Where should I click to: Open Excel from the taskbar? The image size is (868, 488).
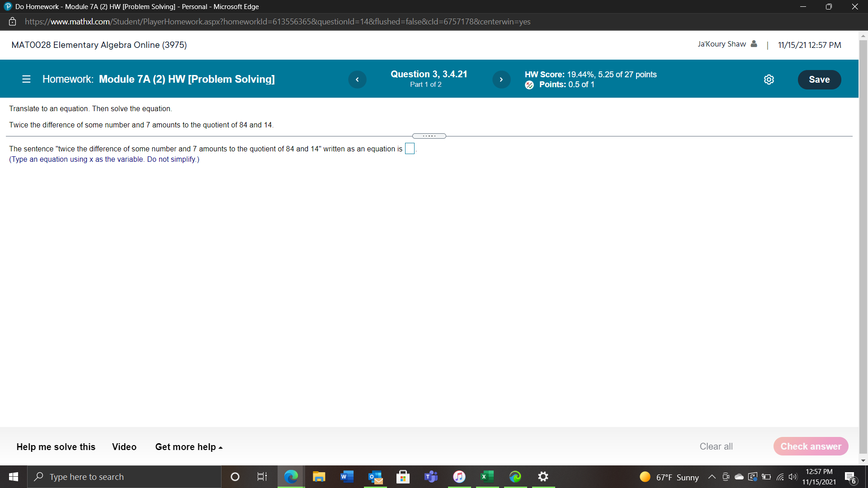(x=487, y=477)
